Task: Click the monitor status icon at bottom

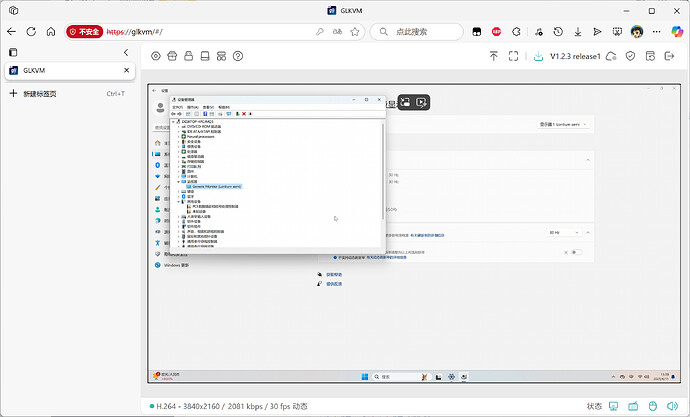Action: (614, 407)
